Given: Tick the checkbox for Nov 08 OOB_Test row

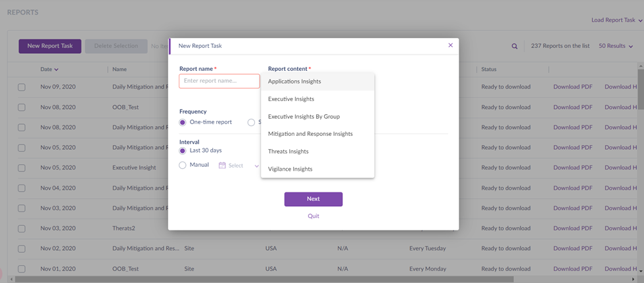Looking at the screenshot, I should coord(22,107).
